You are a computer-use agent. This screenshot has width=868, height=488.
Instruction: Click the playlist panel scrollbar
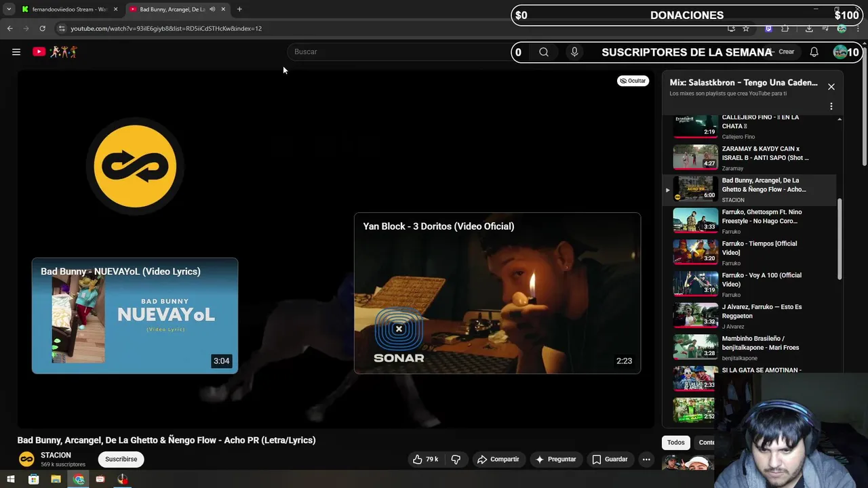(840, 239)
